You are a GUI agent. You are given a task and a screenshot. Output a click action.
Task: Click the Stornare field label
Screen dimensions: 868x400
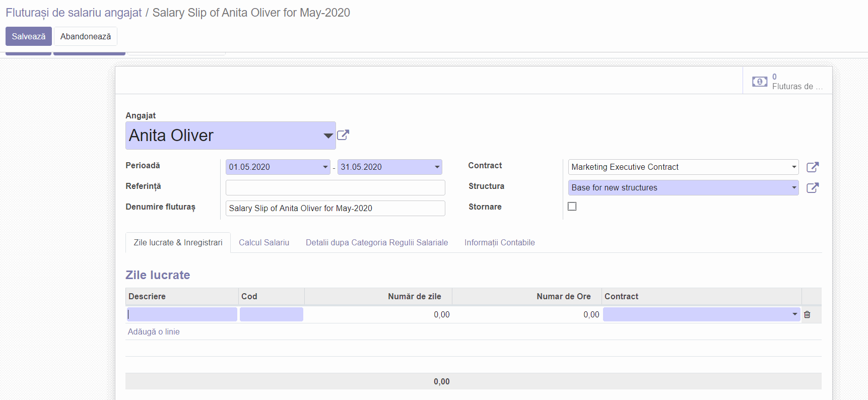485,207
